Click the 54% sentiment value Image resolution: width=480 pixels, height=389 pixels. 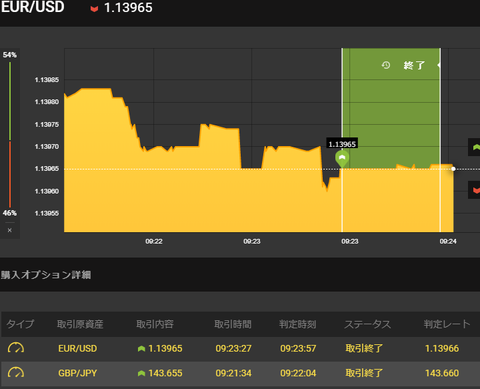(10, 55)
